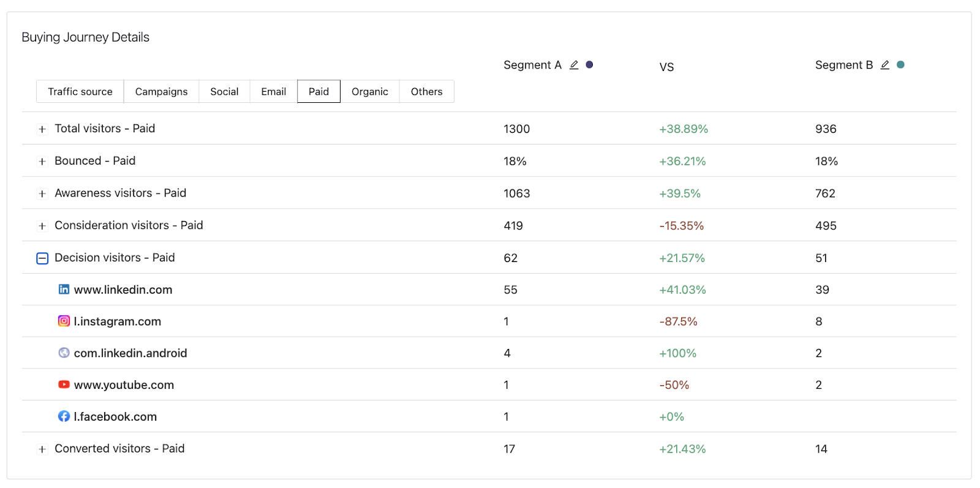This screenshot has width=980, height=488.
Task: Open the edit pencil for Segment A
Action: point(575,64)
